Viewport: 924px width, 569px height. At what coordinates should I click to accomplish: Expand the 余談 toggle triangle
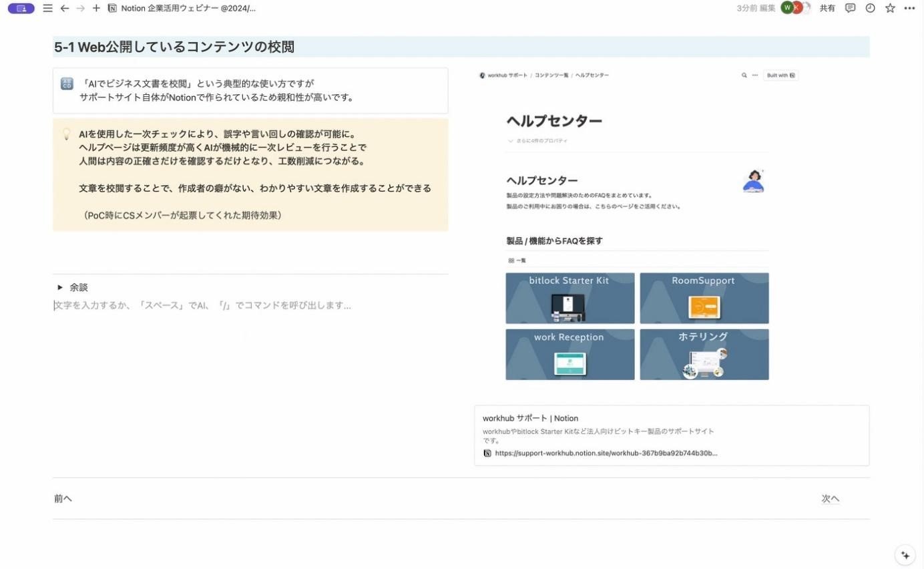[x=60, y=287]
